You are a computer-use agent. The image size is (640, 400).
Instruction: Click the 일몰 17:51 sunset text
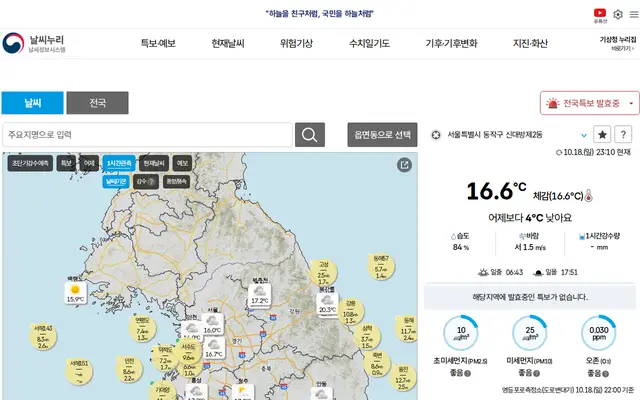click(556, 272)
